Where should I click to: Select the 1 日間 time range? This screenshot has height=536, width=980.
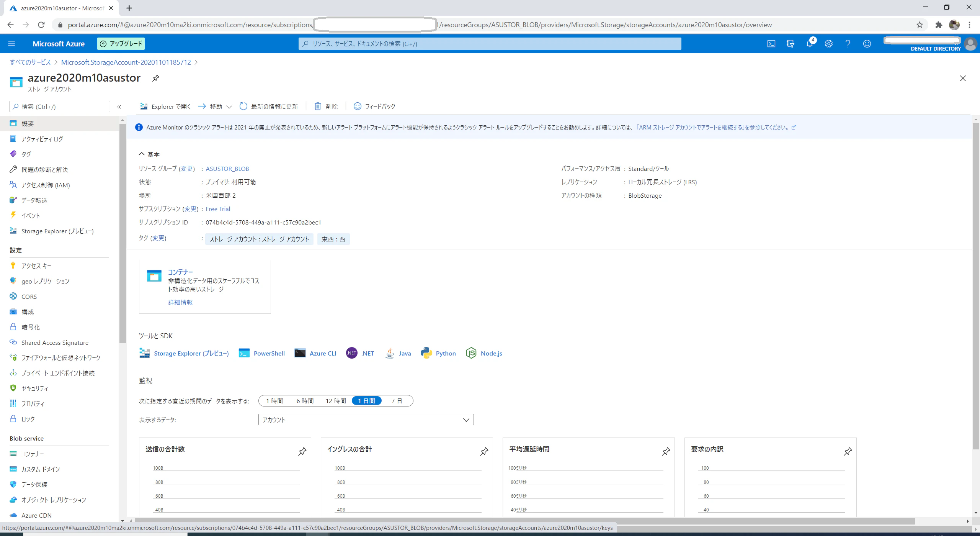click(366, 401)
